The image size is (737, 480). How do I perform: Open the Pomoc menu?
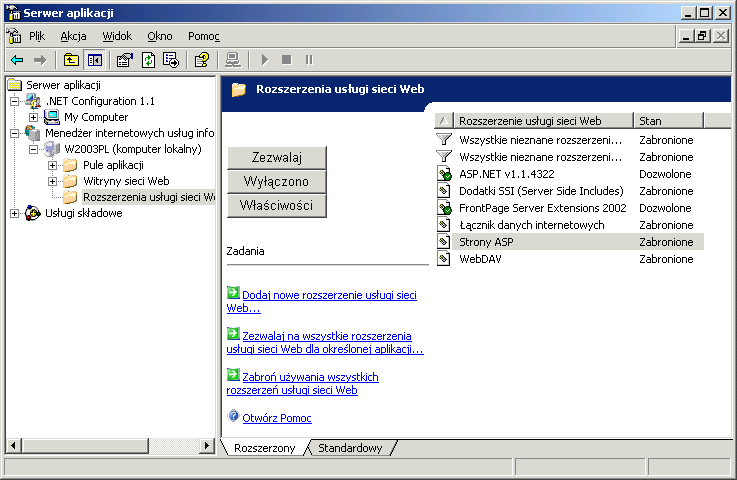pyautogui.click(x=204, y=36)
